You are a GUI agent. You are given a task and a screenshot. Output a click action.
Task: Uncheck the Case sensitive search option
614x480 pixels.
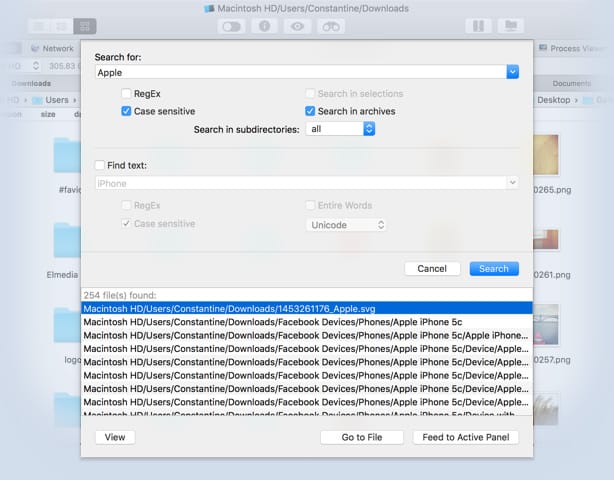pos(126,111)
